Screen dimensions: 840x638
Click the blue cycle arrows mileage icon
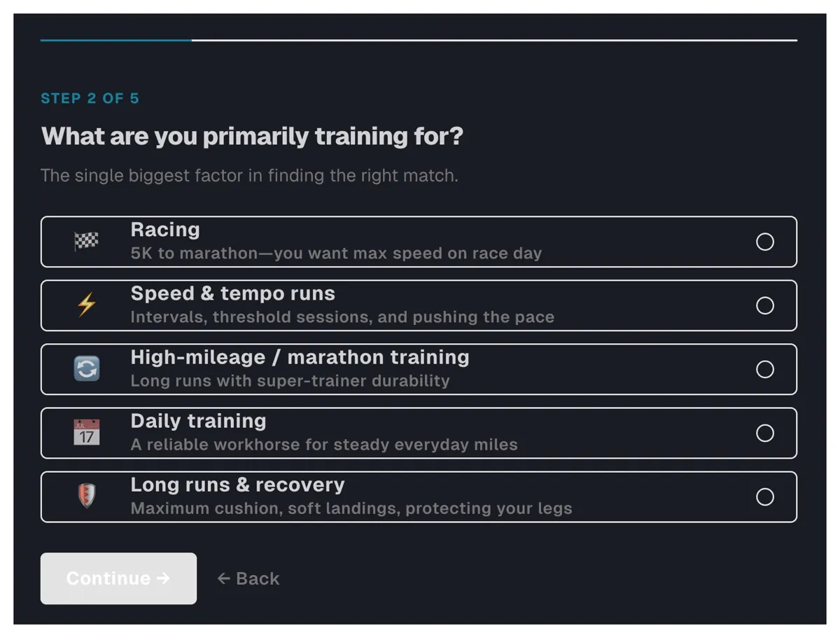(87, 369)
